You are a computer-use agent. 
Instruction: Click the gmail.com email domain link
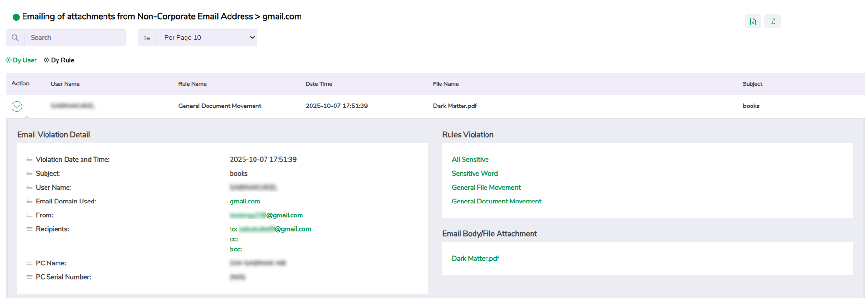tap(245, 202)
